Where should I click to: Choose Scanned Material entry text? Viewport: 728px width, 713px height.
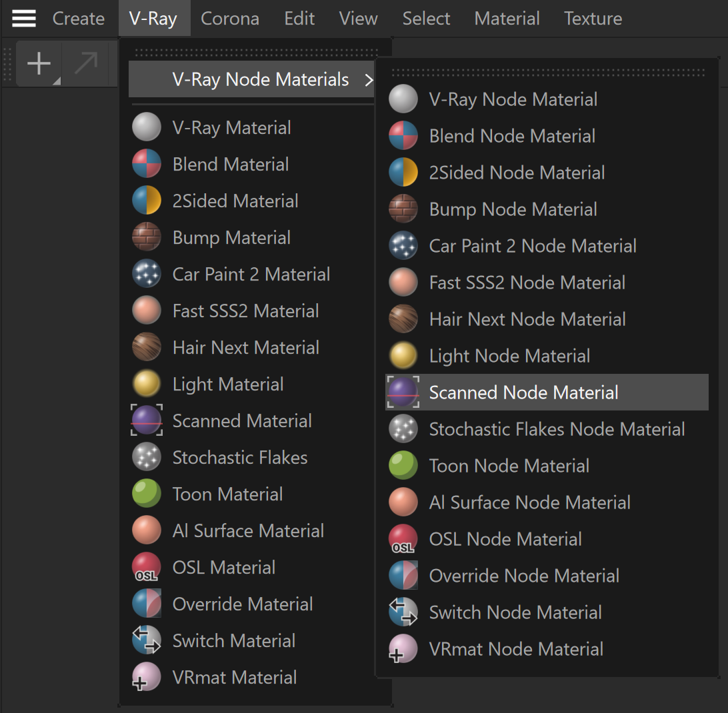click(242, 421)
